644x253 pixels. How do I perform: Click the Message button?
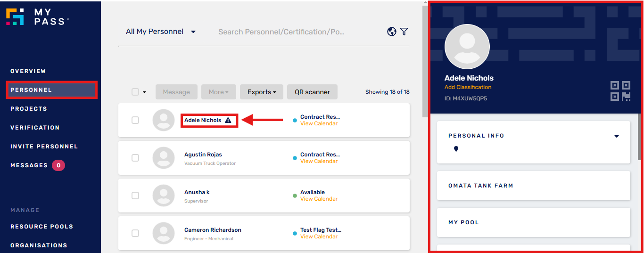(176, 92)
